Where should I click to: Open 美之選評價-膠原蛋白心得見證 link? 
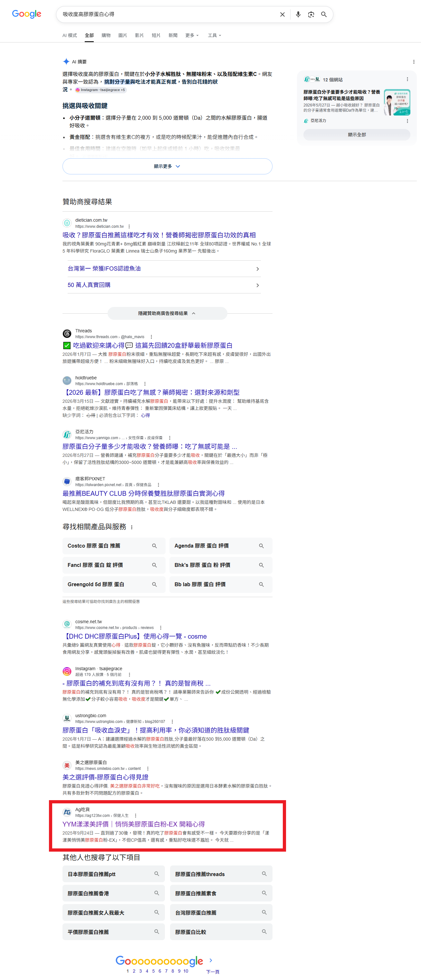[x=106, y=777]
